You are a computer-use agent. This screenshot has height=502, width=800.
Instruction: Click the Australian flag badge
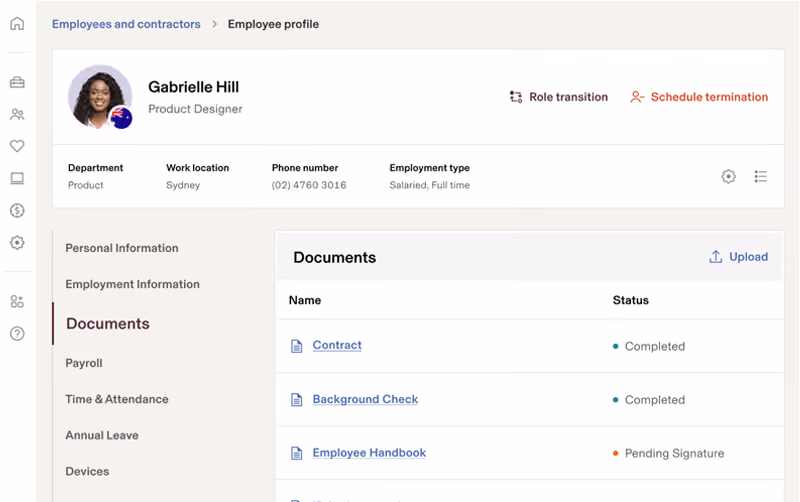121,118
